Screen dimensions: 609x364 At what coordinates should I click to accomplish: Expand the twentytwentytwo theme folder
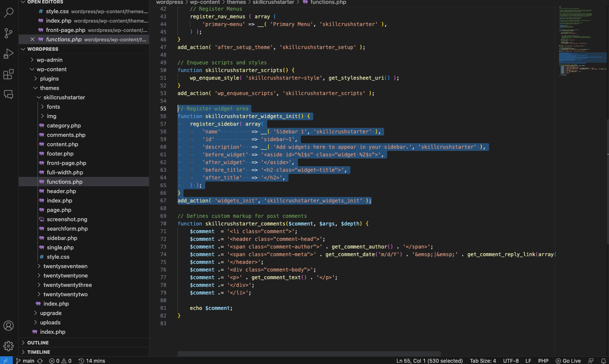click(x=84, y=295)
